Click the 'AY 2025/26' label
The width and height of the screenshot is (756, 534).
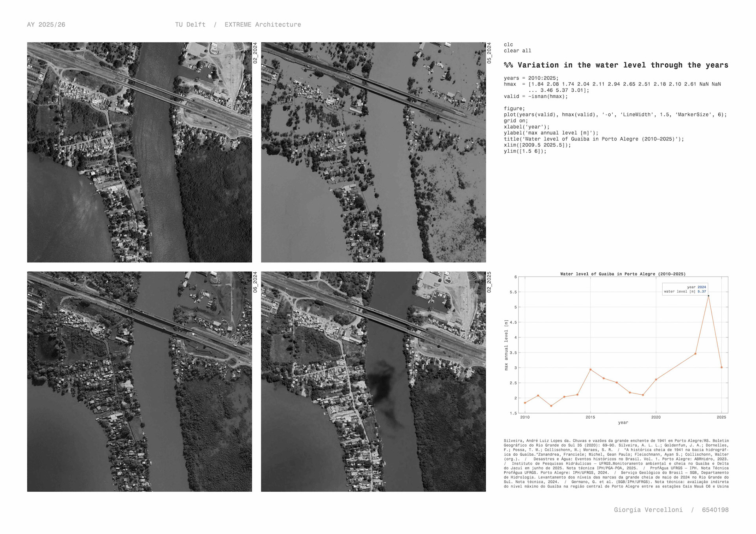point(46,24)
